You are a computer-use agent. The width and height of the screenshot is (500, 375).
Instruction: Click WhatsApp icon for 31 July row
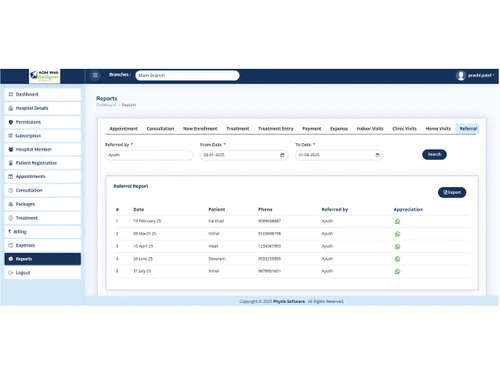pos(397,271)
